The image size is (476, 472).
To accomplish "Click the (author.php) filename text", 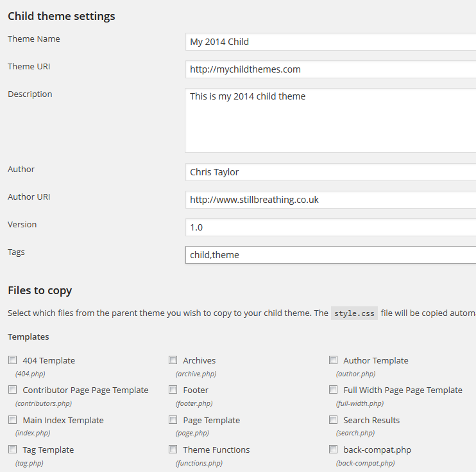I will (356, 374).
